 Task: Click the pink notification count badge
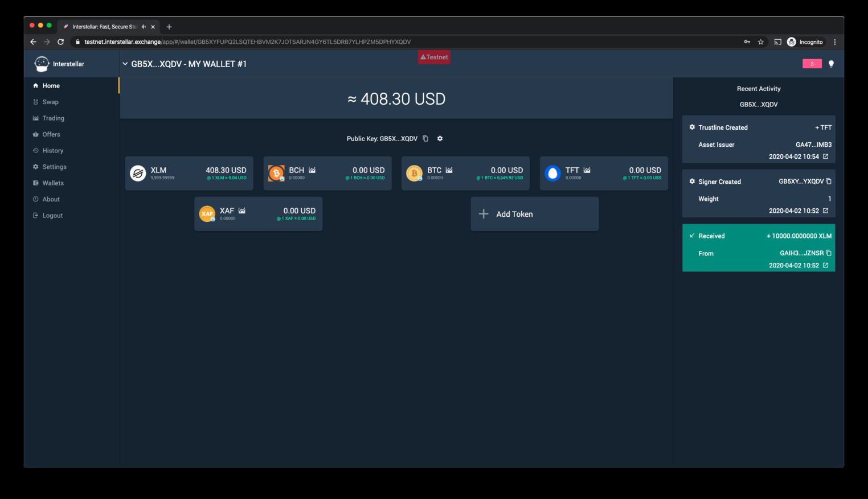click(x=812, y=64)
